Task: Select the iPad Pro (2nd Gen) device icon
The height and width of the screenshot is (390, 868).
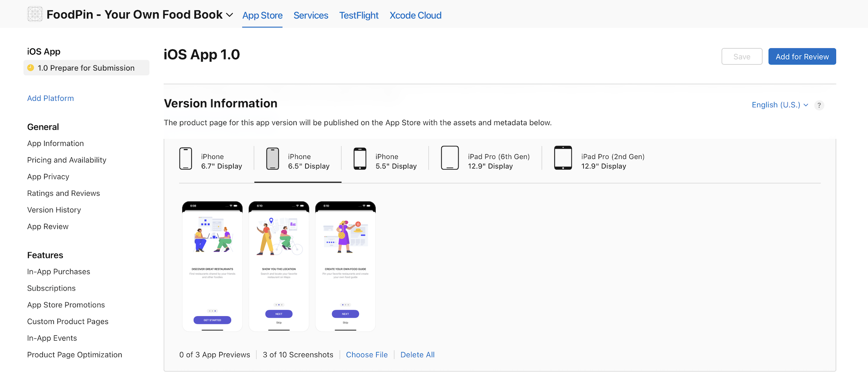Action: pyautogui.click(x=563, y=158)
